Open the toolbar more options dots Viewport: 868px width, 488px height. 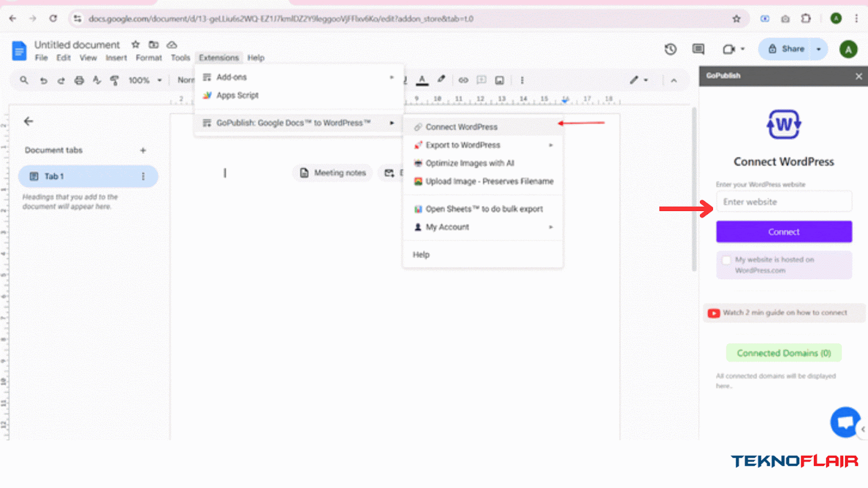(x=522, y=80)
